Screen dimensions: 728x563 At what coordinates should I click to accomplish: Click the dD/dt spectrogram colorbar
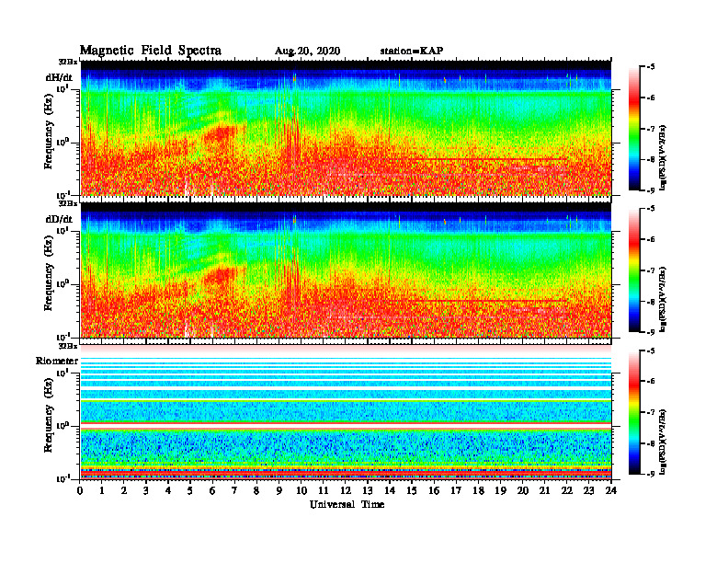[634, 270]
